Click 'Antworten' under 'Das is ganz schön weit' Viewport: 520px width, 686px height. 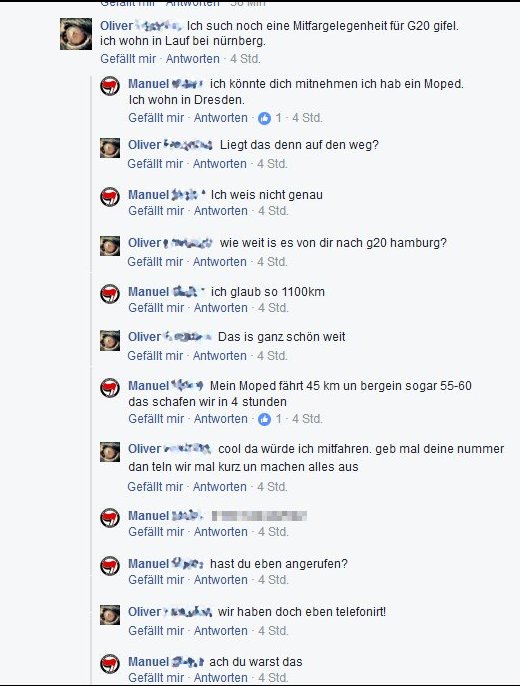pos(220,356)
